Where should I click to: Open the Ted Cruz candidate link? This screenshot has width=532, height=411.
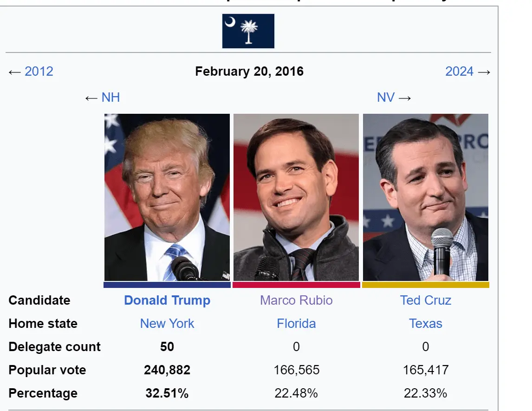426,300
